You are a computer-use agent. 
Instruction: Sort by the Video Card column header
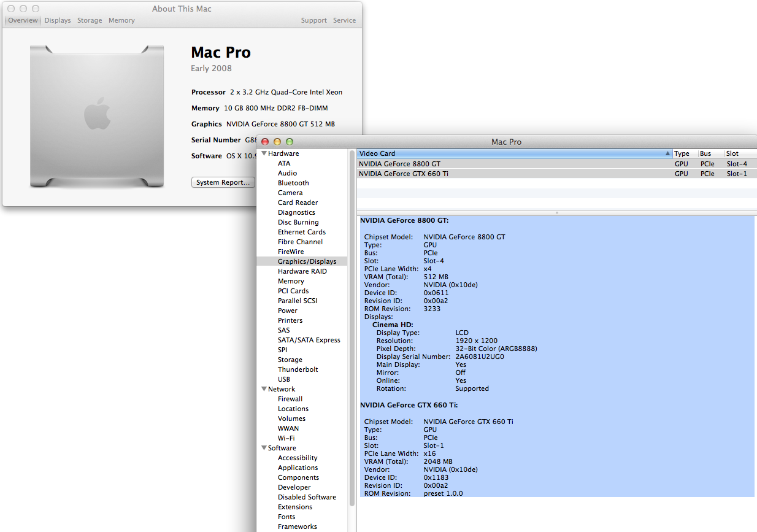(514, 153)
